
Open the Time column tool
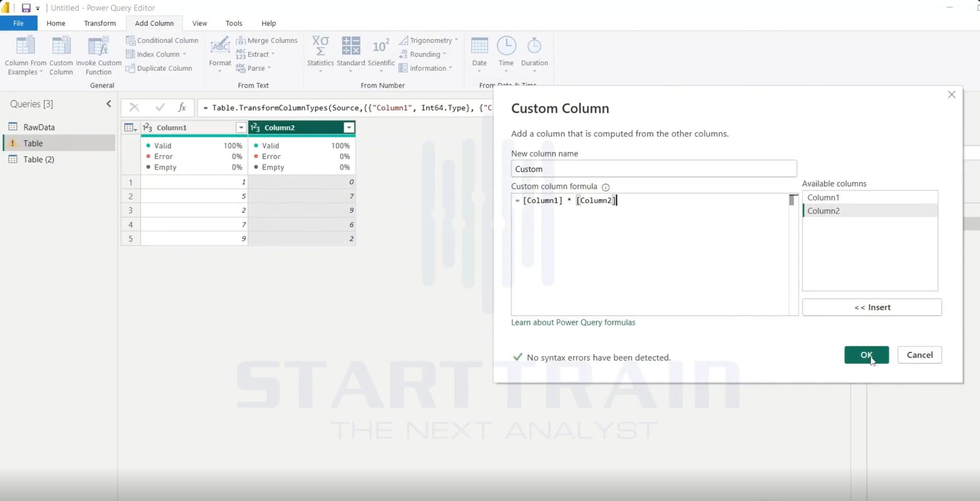coord(506,54)
